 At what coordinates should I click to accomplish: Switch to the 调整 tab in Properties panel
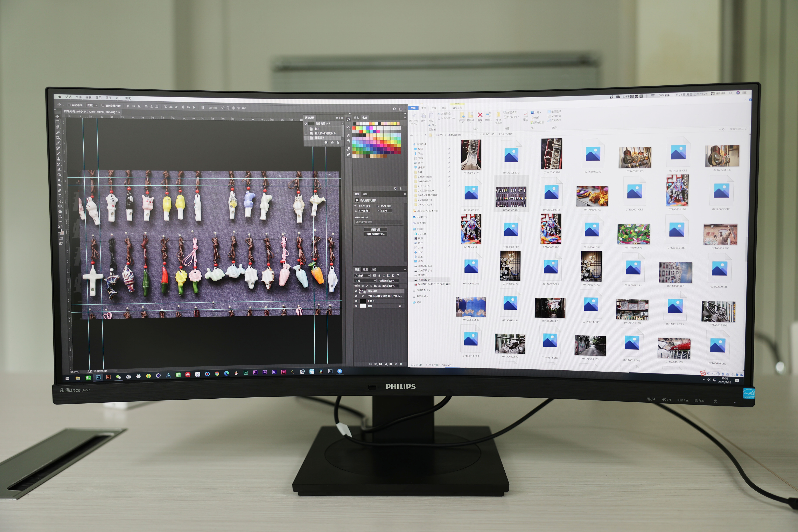click(365, 194)
